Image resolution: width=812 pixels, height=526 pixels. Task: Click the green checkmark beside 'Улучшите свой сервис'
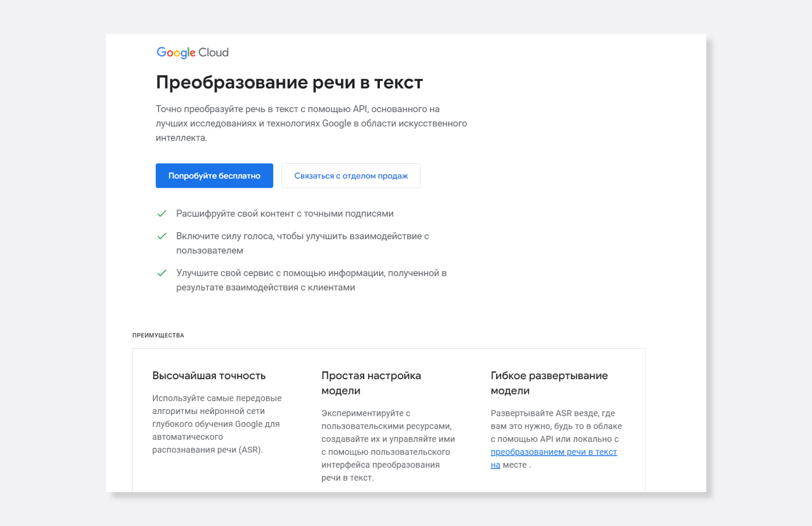tap(162, 273)
